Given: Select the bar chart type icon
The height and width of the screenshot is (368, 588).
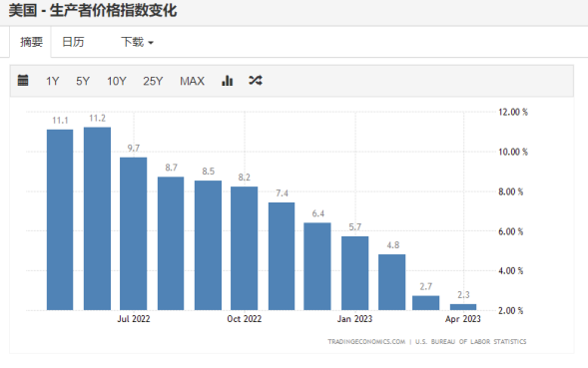Looking at the screenshot, I should (228, 80).
